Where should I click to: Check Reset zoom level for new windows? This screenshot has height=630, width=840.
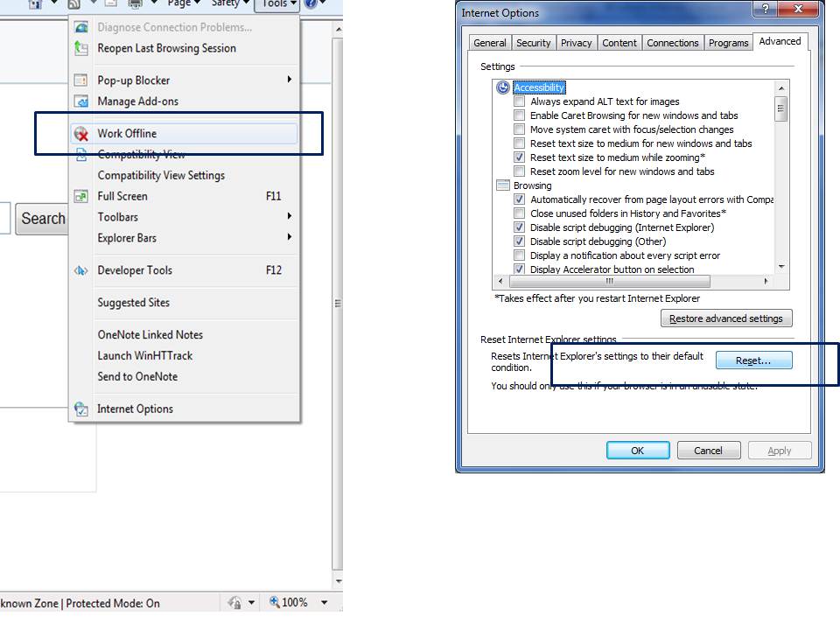click(519, 171)
